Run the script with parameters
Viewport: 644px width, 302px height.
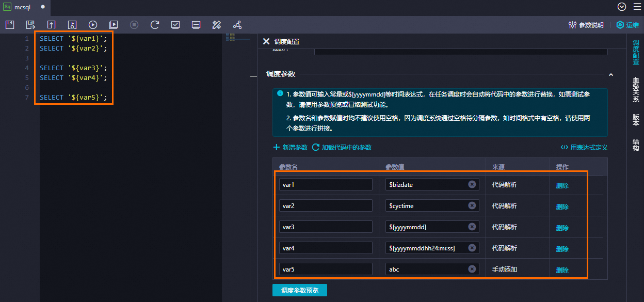[114, 24]
